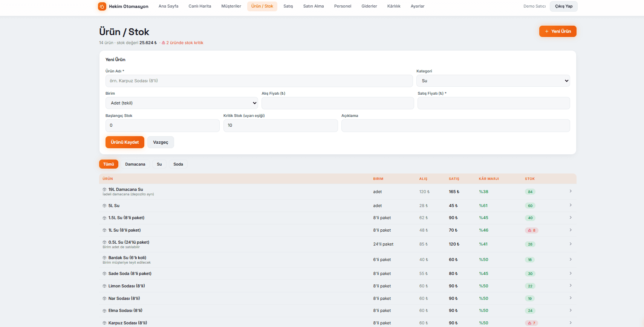Click box icon beside 0.5L Su (24'lü paket)
Viewport: 644px width, 327px height.
[x=104, y=243]
